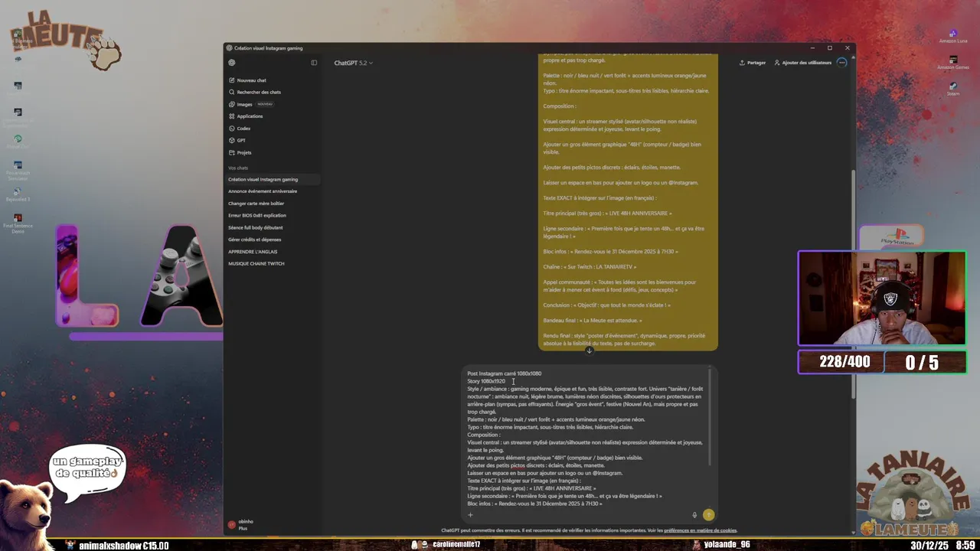
Task: Click the yellow sent-message bubble
Action: 628,202
